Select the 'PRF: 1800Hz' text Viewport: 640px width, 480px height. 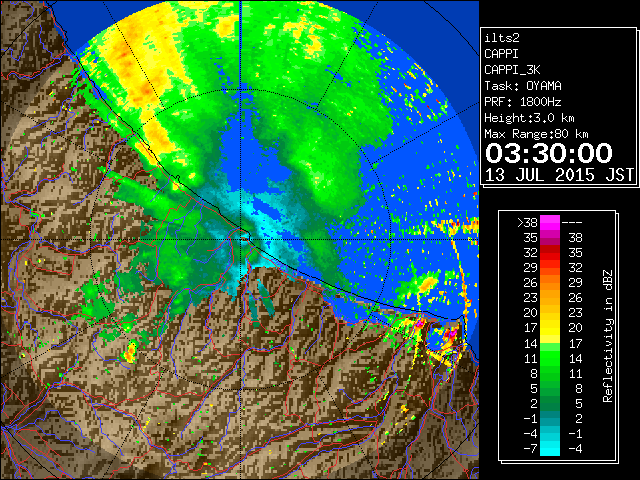[523, 102]
